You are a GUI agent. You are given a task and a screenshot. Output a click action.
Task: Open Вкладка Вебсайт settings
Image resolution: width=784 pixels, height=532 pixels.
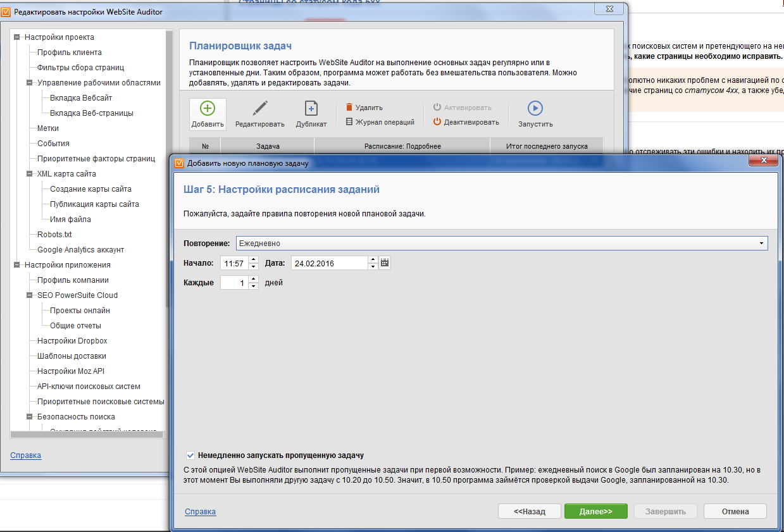[x=81, y=98]
